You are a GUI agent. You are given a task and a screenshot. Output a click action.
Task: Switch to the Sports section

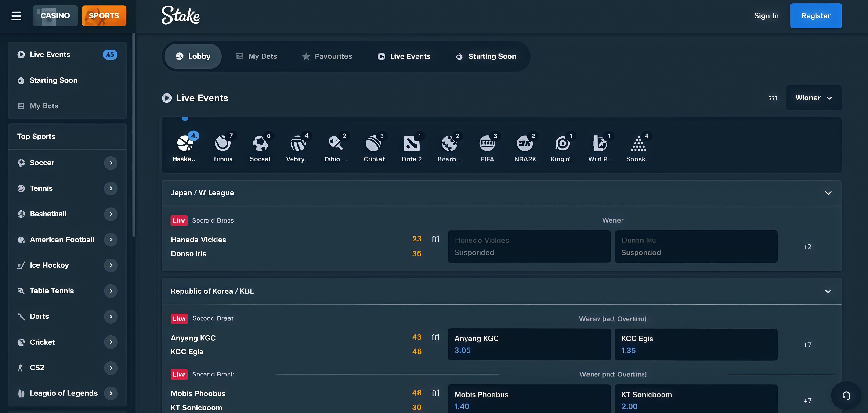coord(104,15)
